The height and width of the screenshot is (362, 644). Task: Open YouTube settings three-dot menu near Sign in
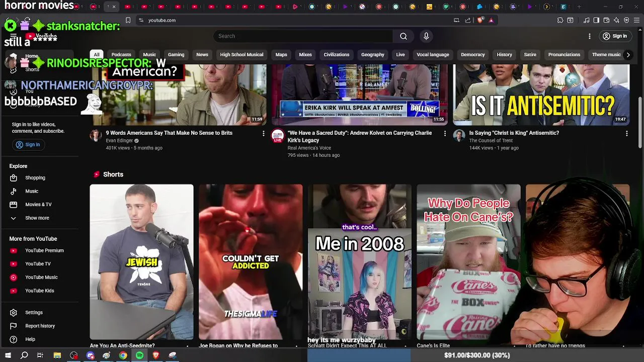pyautogui.click(x=590, y=36)
